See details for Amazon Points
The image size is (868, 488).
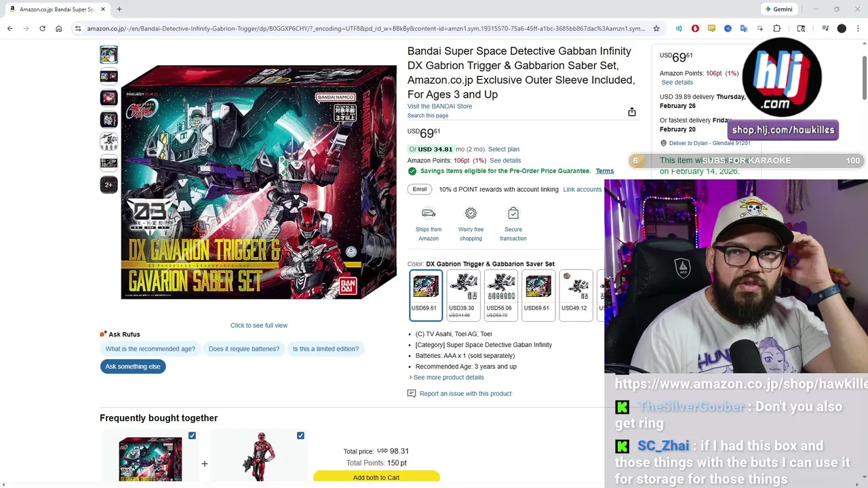click(505, 161)
